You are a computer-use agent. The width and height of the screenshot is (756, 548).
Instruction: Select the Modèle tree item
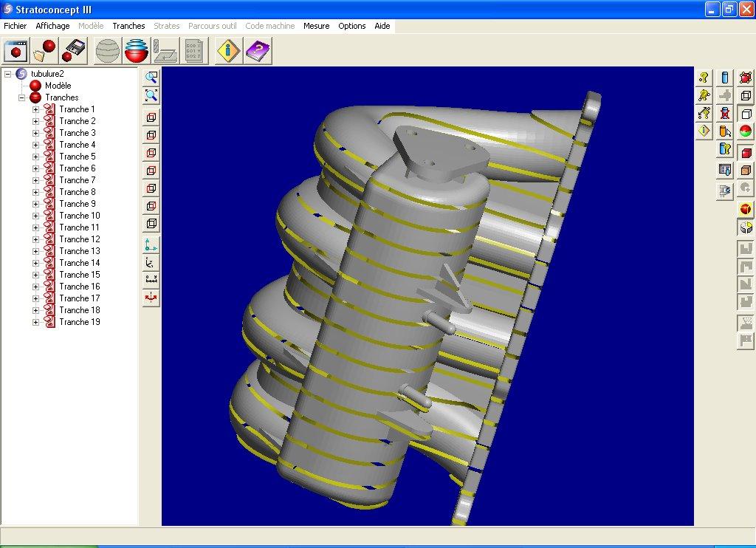point(58,86)
